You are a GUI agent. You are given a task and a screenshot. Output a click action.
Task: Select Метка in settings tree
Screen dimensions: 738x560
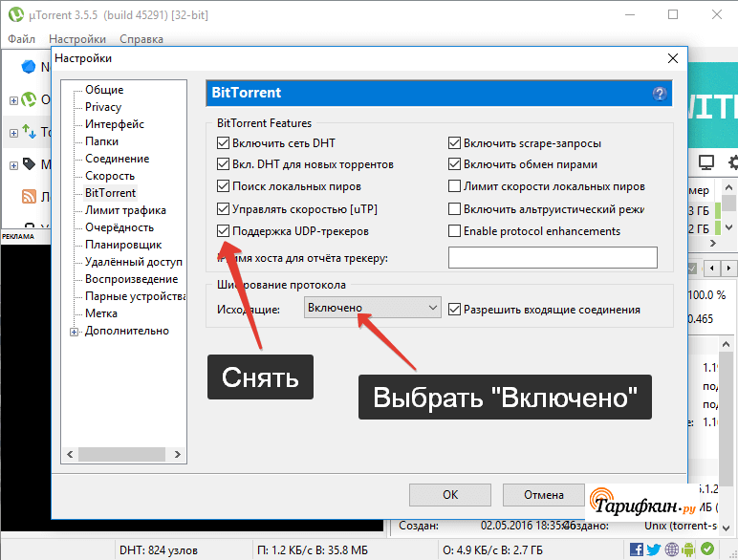coord(101,313)
